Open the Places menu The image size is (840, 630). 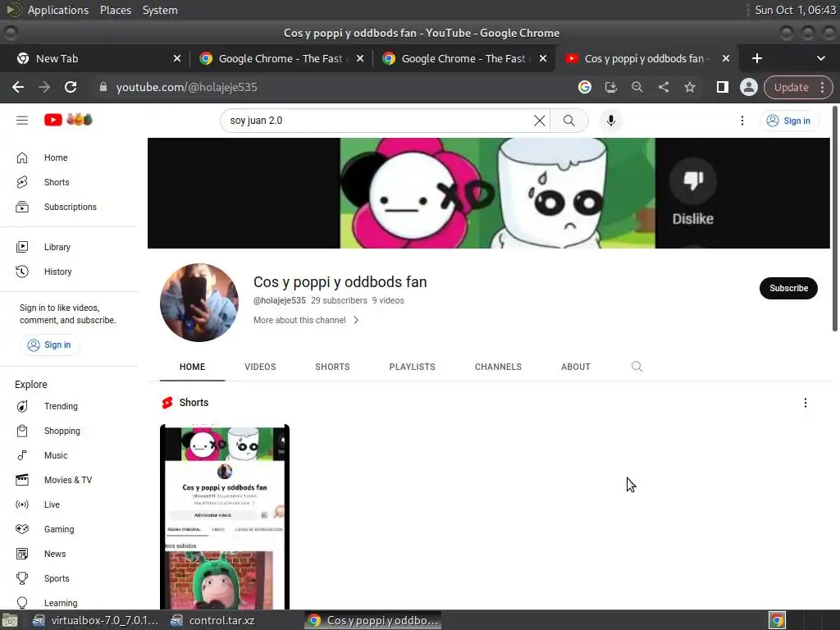pyautogui.click(x=115, y=10)
